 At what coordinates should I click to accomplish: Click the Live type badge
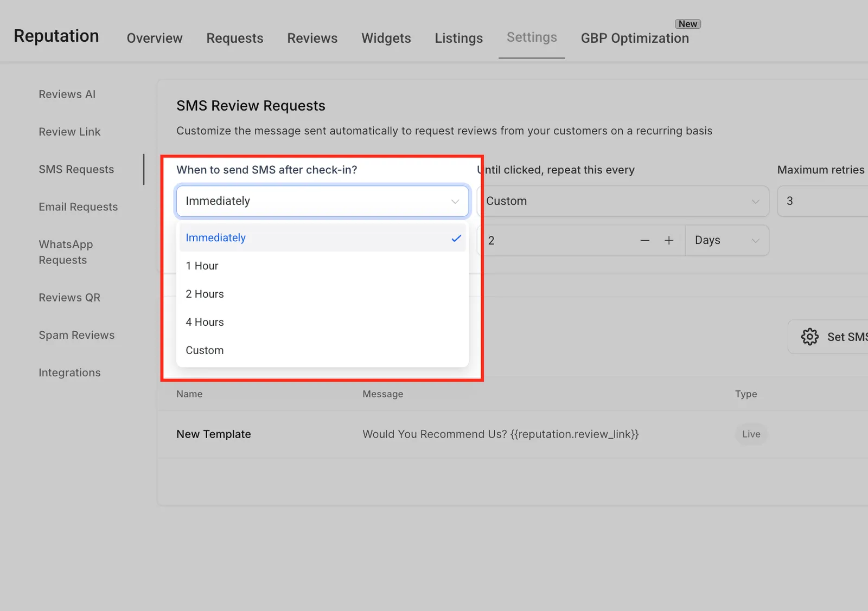[751, 434]
